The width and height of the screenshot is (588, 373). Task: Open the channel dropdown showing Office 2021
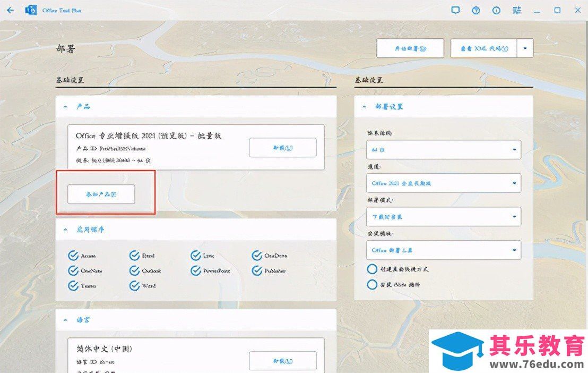pos(444,183)
